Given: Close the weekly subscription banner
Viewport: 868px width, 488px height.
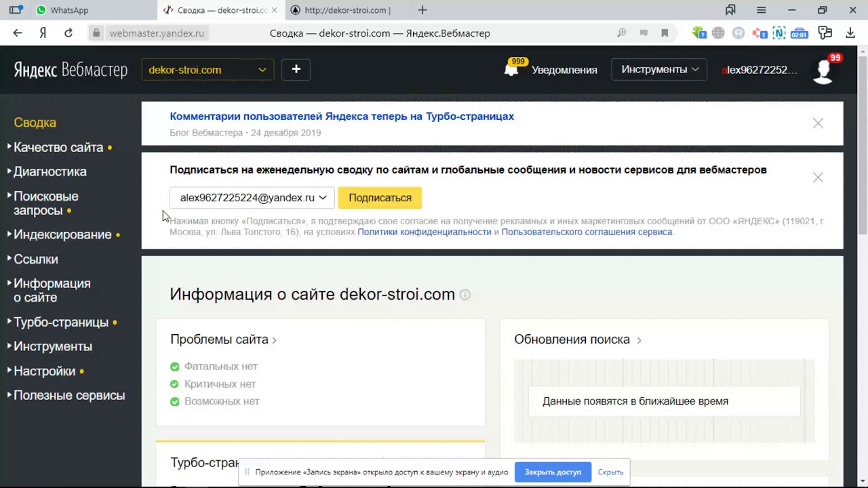Looking at the screenshot, I should [x=818, y=178].
